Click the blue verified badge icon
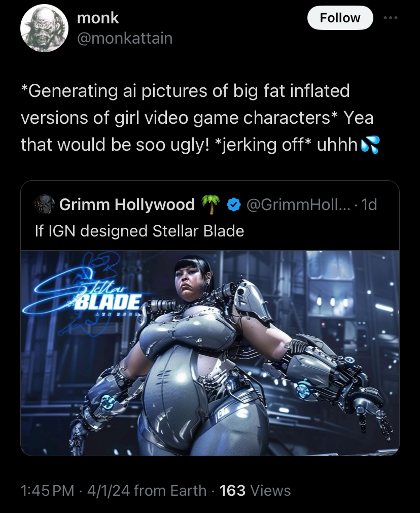The height and width of the screenshot is (513, 420). pyautogui.click(x=233, y=205)
